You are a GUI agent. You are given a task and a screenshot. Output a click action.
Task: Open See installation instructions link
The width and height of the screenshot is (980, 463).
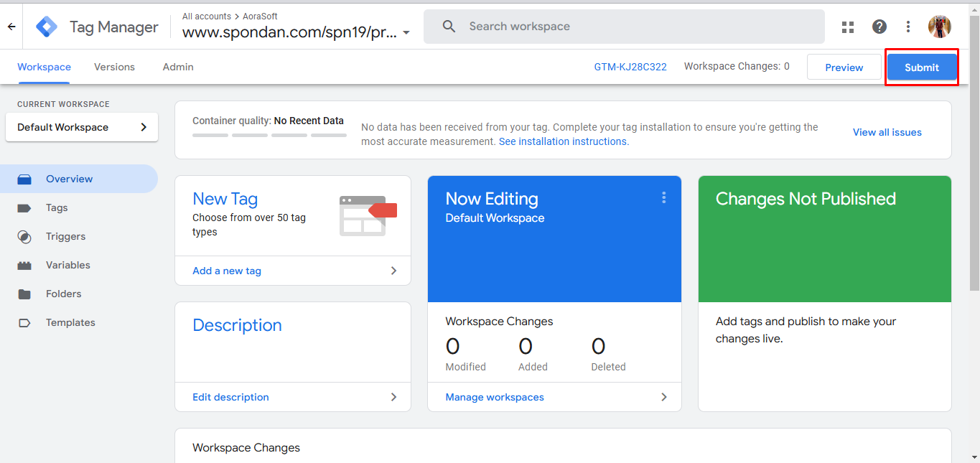[x=563, y=141]
